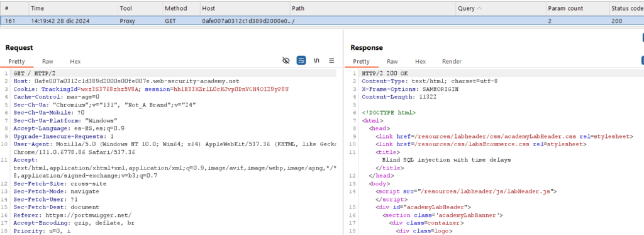
Task: Switch to the Request Hex tab
Action: (x=75, y=62)
